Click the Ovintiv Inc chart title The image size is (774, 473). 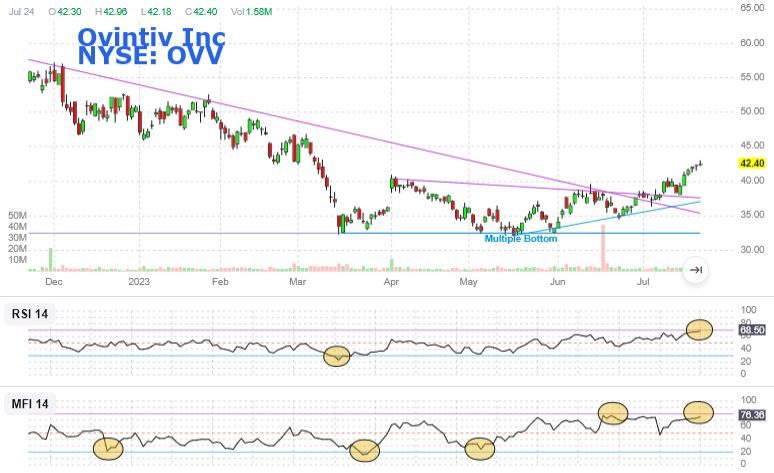click(x=151, y=37)
